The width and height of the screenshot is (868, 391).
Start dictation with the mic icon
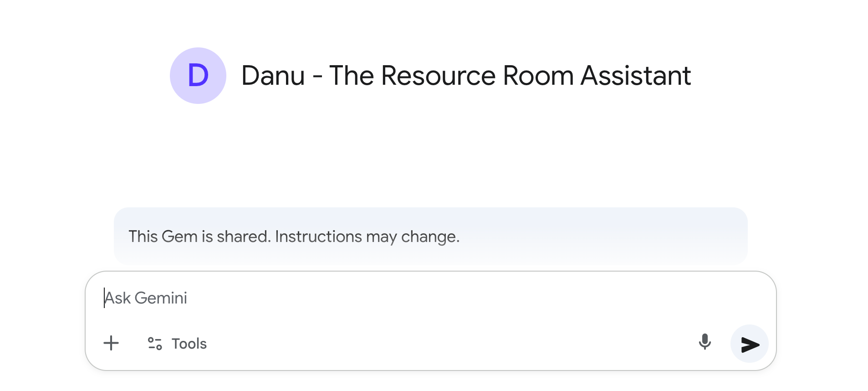coord(705,342)
